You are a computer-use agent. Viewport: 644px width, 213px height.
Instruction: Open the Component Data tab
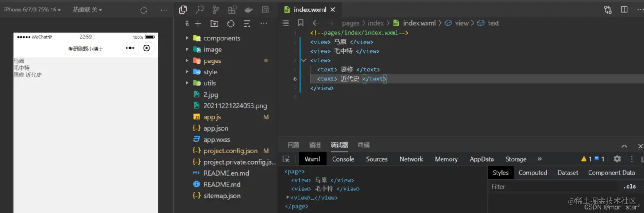[612, 173]
